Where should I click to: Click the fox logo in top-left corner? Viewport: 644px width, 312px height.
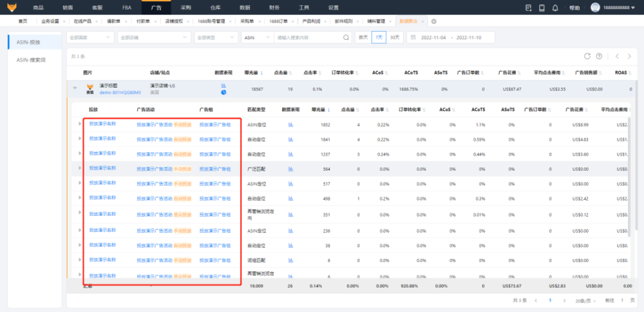coord(11,8)
